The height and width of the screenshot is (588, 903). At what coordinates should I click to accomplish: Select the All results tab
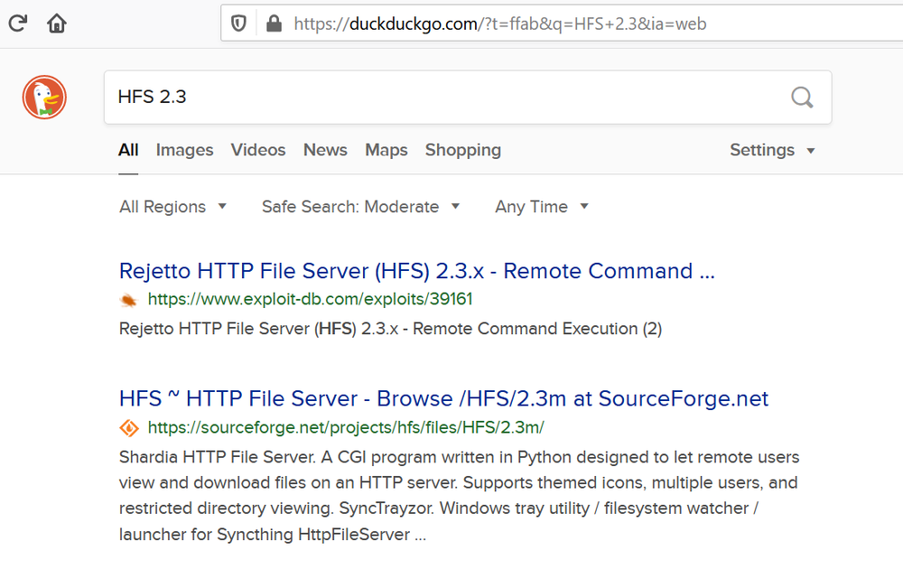click(128, 150)
